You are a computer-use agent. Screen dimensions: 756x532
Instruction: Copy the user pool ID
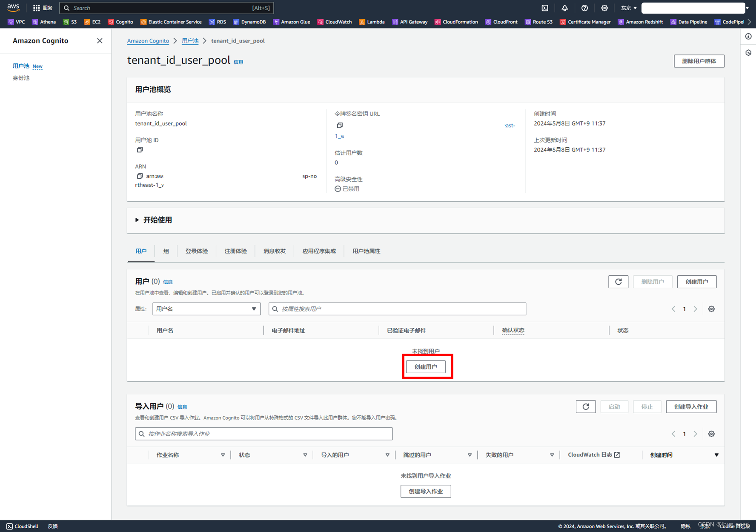point(140,150)
